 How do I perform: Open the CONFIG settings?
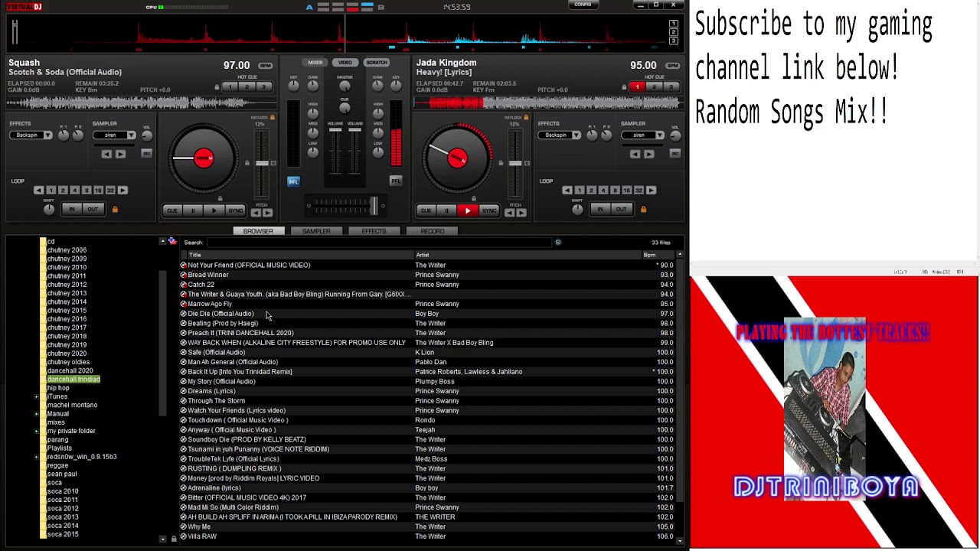(x=583, y=5)
